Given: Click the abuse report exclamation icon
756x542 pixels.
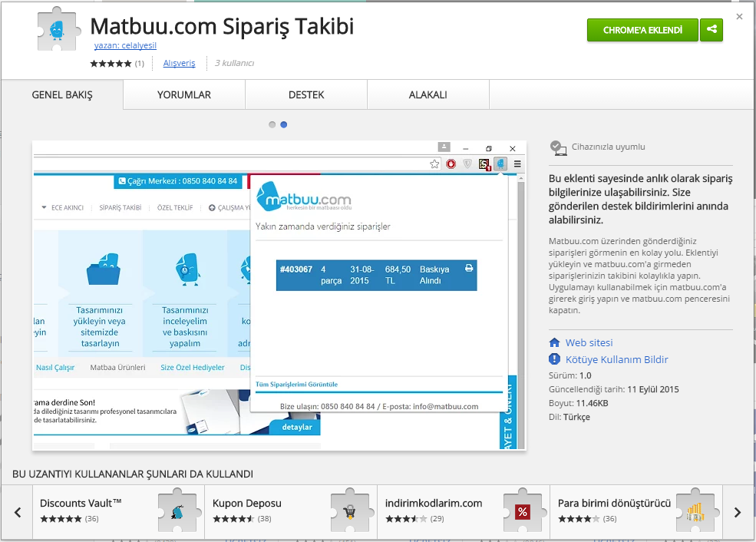Looking at the screenshot, I should pos(555,359).
